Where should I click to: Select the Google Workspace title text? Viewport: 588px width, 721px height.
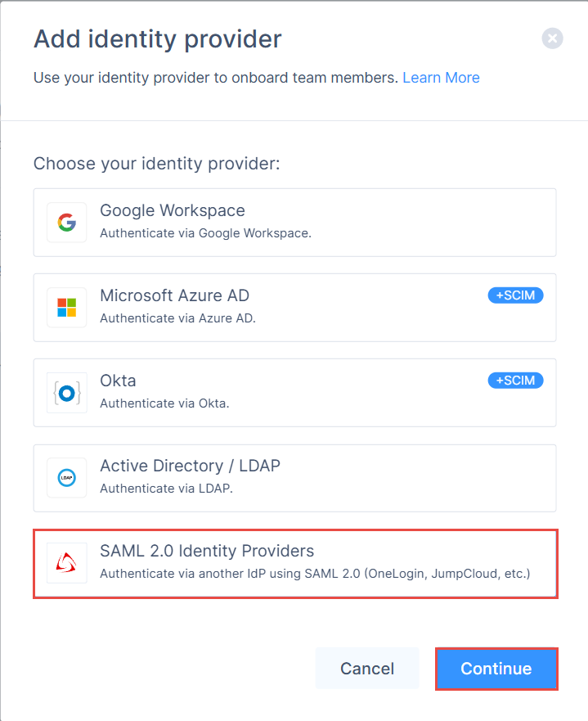tap(172, 210)
